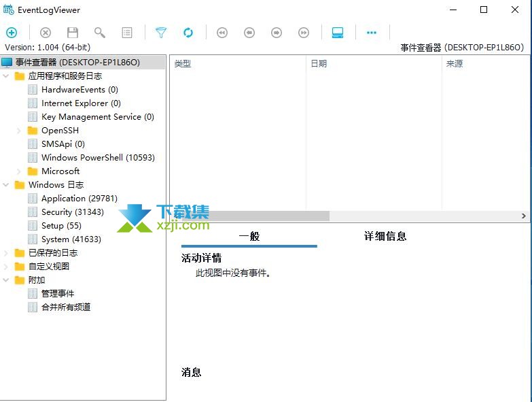The height and width of the screenshot is (402, 532).
Task: Click the green add-log plus icon
Action: tap(12, 33)
